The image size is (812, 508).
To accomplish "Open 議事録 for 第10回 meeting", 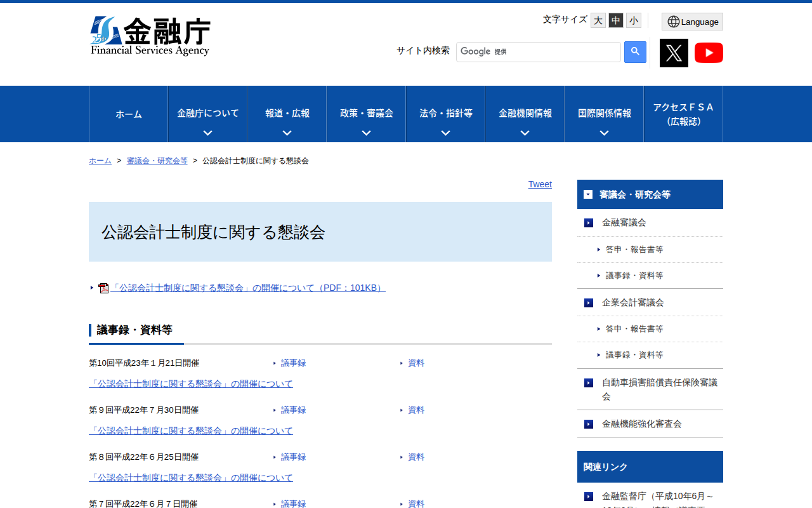I will point(293,363).
